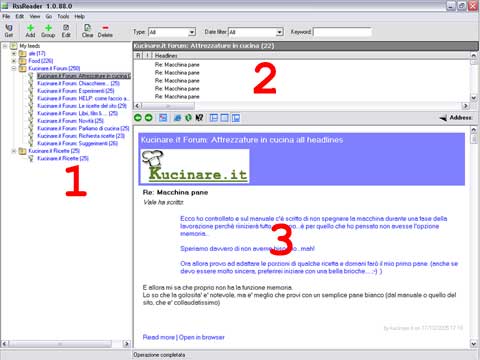This screenshot has width=480, height=360.
Task: Go forward with green right arrow
Action: pos(149,118)
